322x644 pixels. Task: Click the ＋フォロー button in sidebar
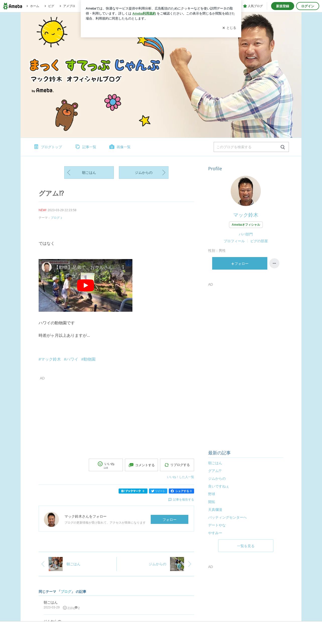(240, 263)
